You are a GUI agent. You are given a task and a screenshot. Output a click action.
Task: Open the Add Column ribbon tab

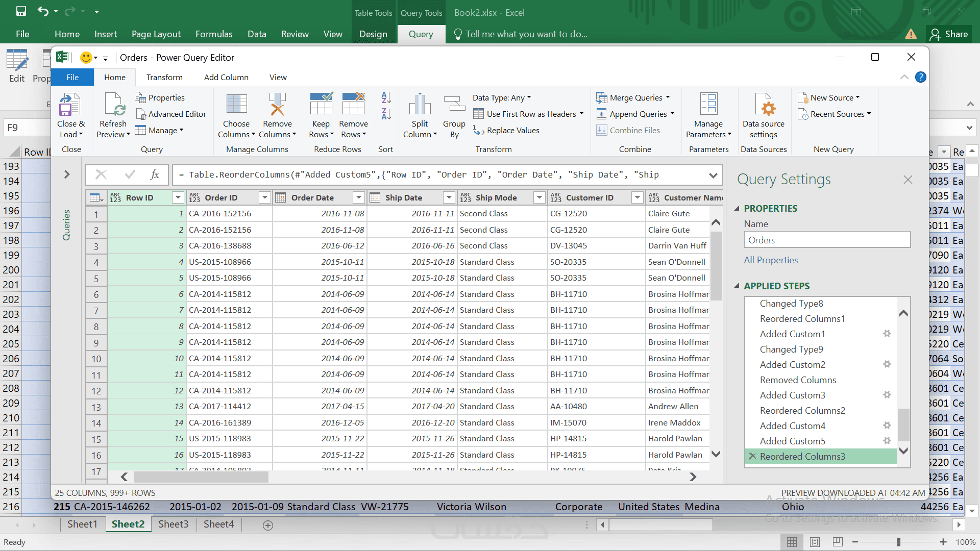coord(226,77)
